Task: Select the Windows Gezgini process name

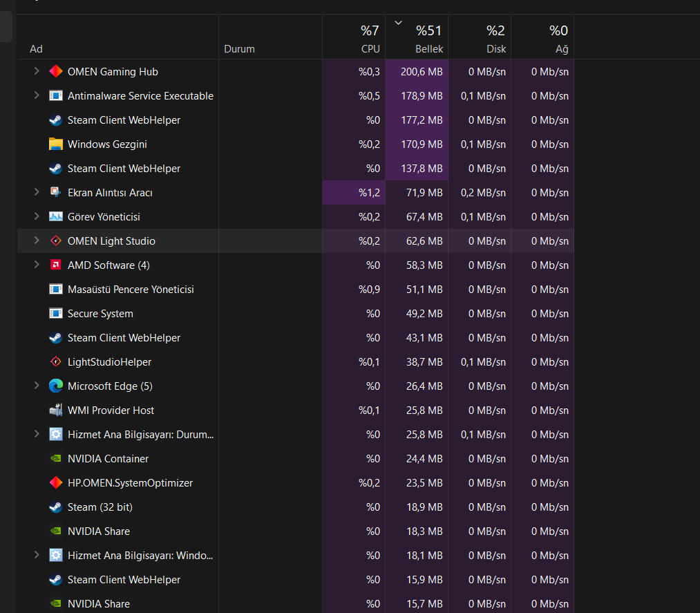Action: (x=107, y=144)
